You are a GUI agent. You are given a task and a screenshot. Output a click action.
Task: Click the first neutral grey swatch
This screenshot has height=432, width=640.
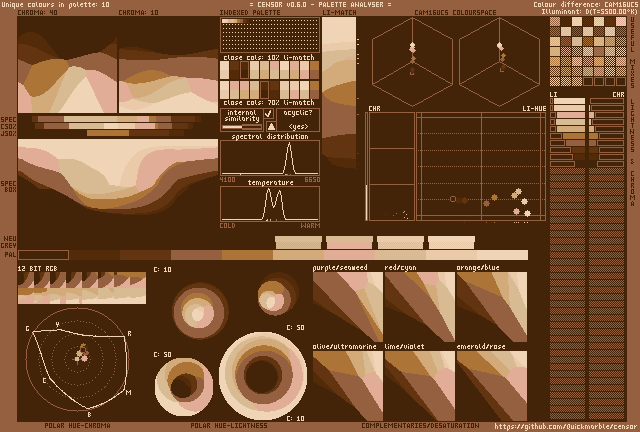[298, 242]
